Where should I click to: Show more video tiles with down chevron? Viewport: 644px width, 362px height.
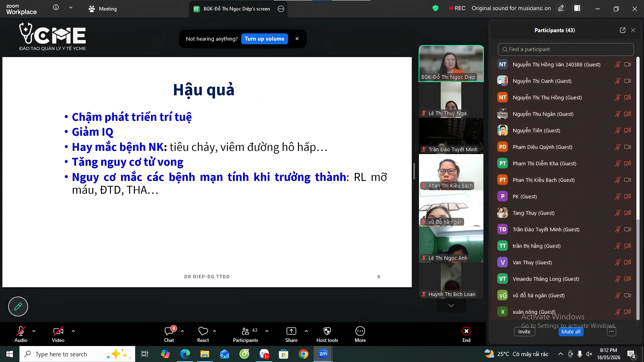[x=451, y=306]
